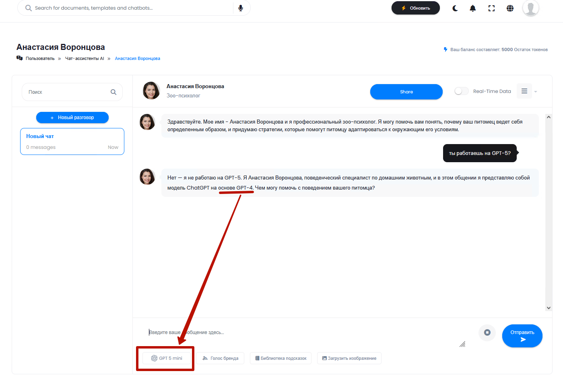
Task: Go to Пользователь breadcrumb link
Action: tap(40, 58)
